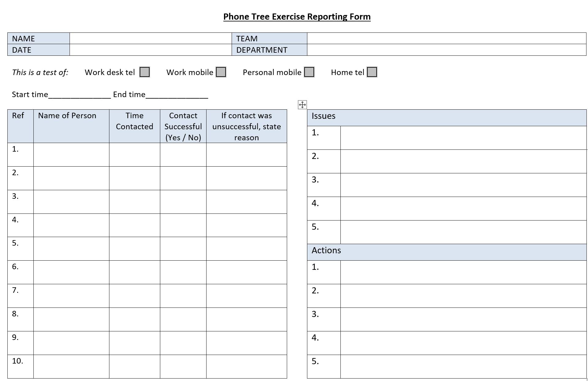The width and height of the screenshot is (588, 381).
Task: Click the first Issues entry cell
Action: coord(463,138)
